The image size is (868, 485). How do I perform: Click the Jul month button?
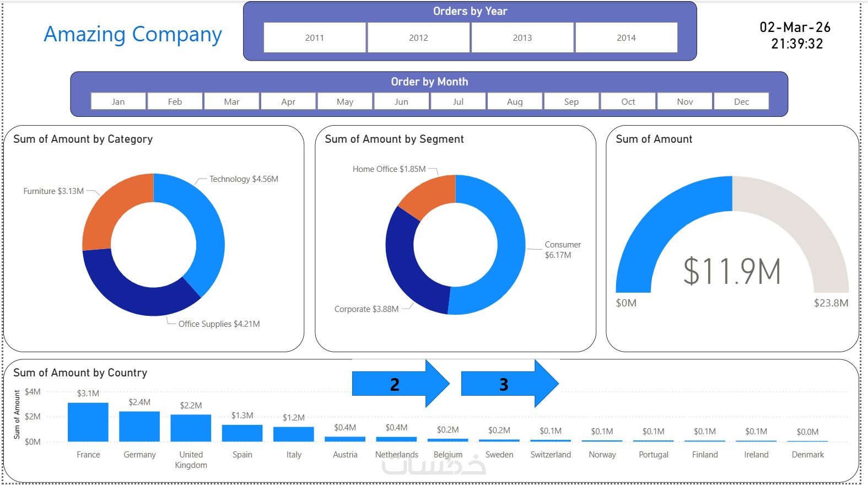459,101
